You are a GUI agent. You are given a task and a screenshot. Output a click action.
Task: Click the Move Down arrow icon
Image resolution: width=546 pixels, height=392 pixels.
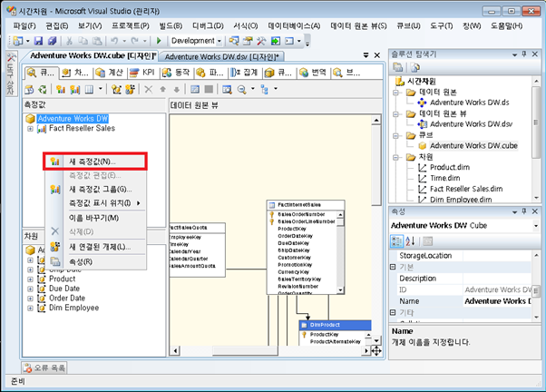177,90
